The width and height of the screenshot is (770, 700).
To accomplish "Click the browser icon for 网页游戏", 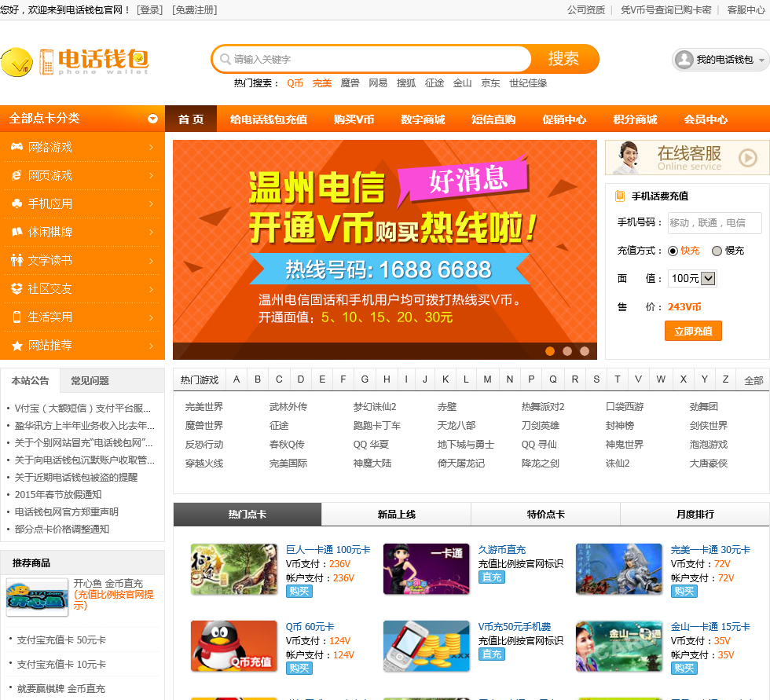I will click(x=16, y=175).
